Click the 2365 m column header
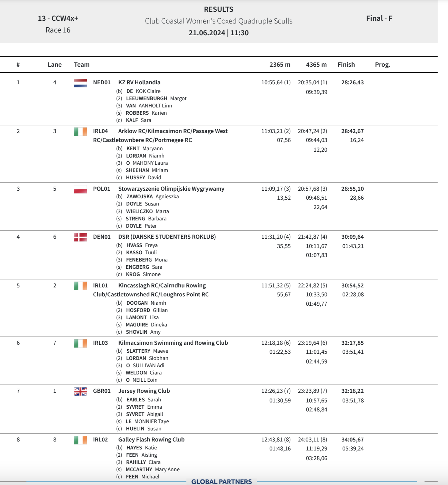The width and height of the screenshot is (448, 485). click(280, 65)
